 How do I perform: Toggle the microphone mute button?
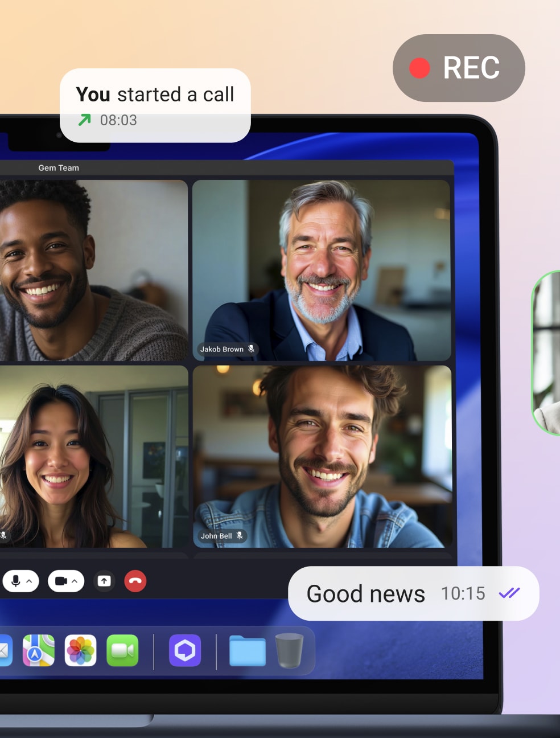[15, 581]
